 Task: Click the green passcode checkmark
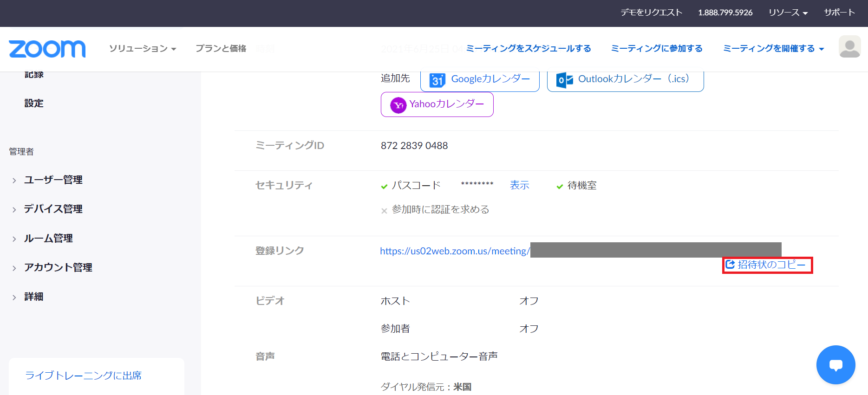pyautogui.click(x=384, y=187)
